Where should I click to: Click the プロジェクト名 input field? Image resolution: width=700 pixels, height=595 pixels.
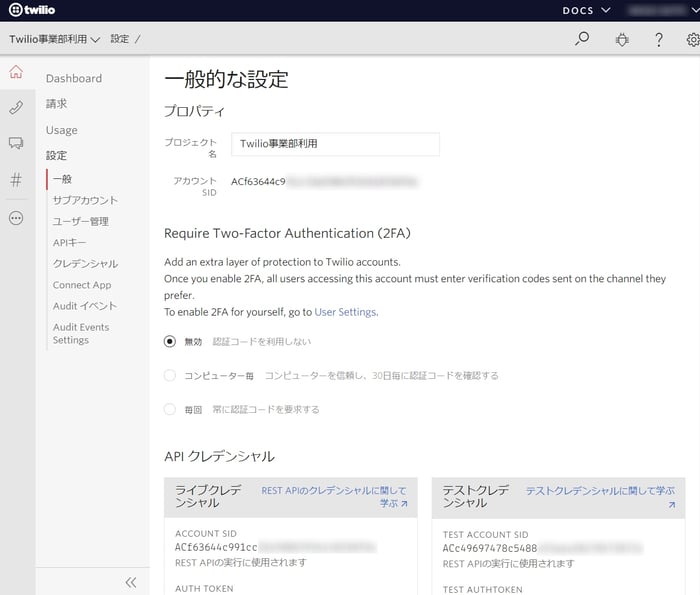tap(335, 144)
